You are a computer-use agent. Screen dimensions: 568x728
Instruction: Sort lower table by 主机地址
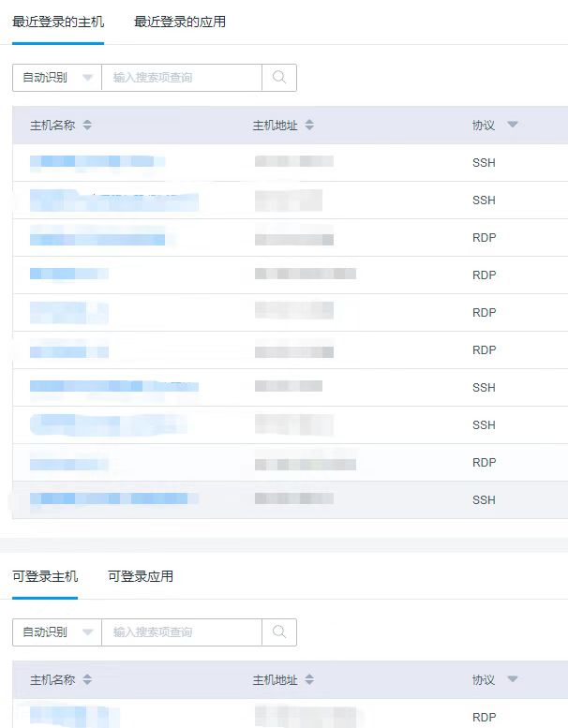tap(310, 679)
